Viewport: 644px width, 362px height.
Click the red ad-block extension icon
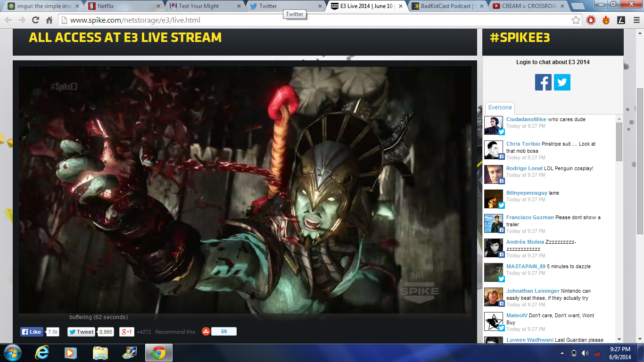click(591, 20)
